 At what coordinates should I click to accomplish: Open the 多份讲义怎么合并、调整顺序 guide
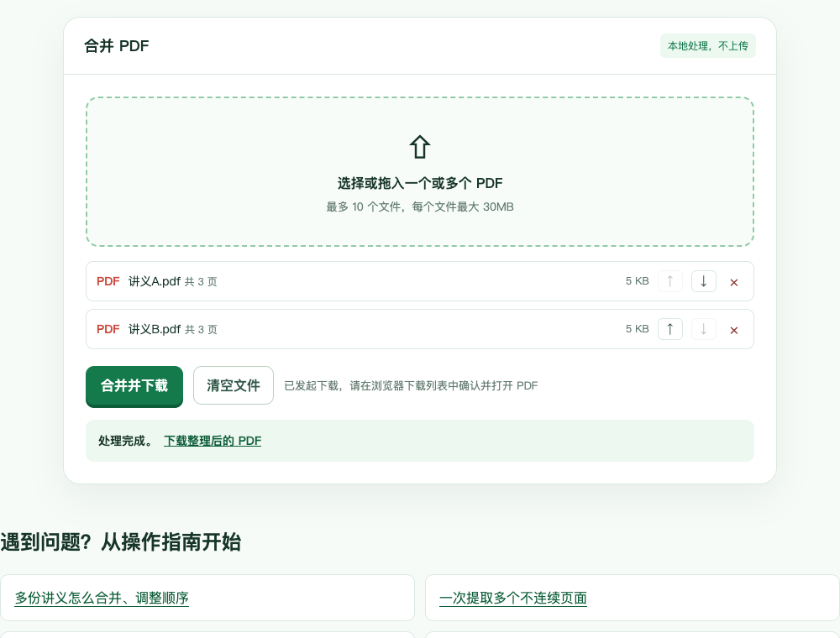coord(102,598)
